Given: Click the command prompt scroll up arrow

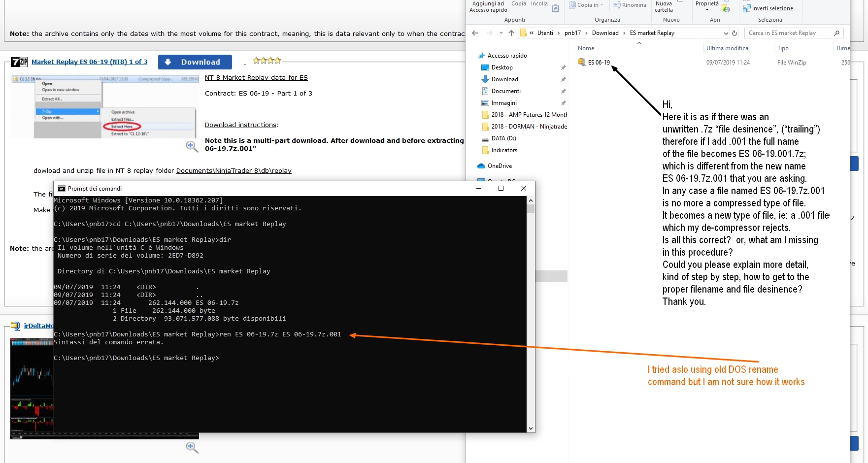Looking at the screenshot, I should point(531,200).
